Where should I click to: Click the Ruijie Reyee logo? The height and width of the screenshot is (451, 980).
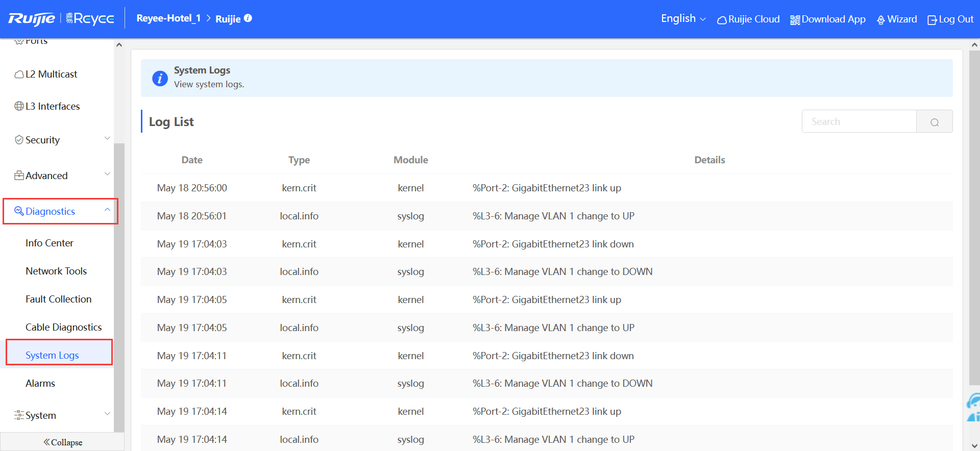[61, 19]
